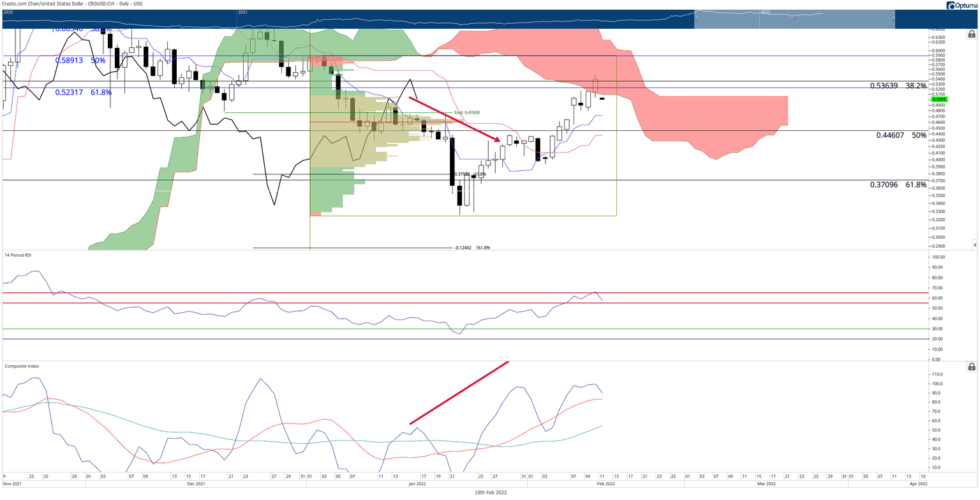Click the -0.12402 161.8% extension label

click(472, 248)
